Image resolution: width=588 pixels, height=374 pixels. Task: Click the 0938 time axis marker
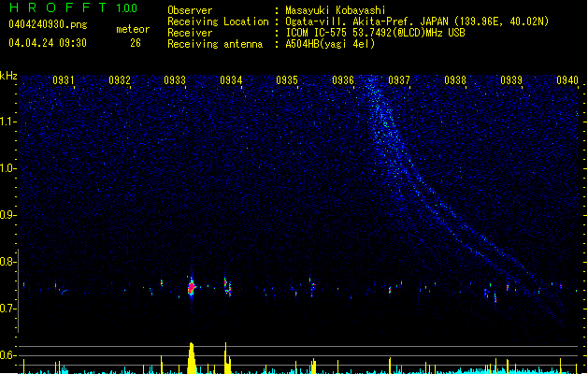pyautogui.click(x=455, y=80)
